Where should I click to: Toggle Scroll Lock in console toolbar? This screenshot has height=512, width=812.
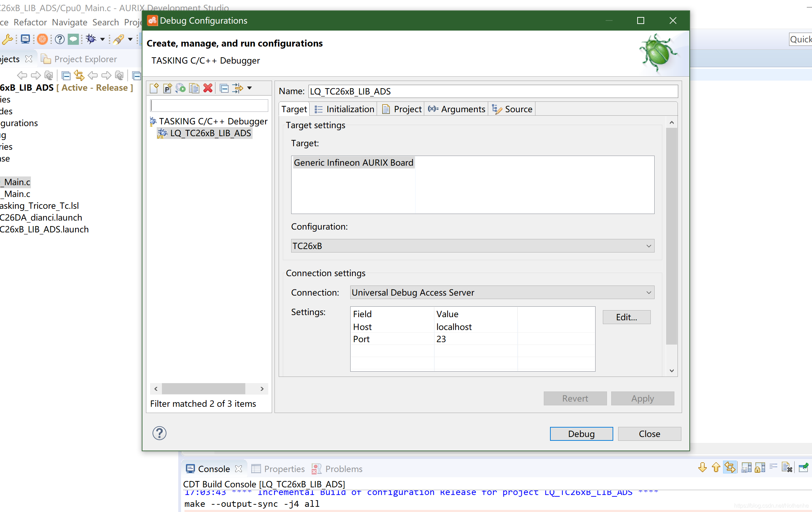click(x=760, y=468)
